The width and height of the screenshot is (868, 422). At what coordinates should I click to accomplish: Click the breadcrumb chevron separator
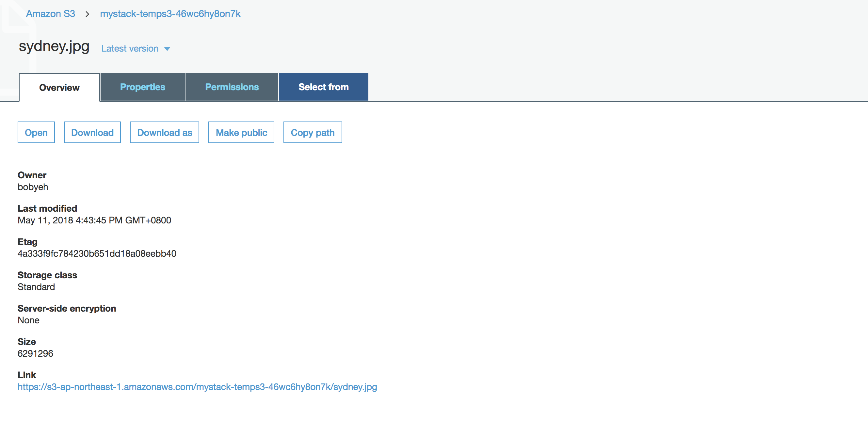87,14
